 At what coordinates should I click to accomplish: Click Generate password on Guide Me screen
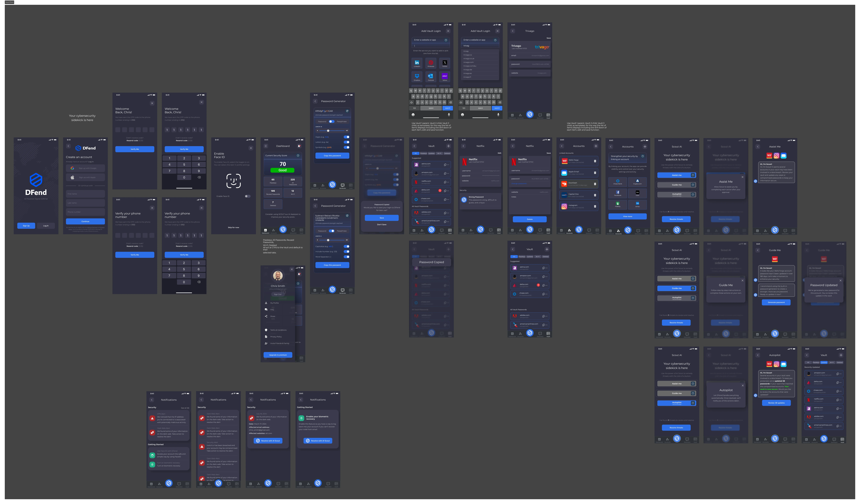tap(776, 302)
